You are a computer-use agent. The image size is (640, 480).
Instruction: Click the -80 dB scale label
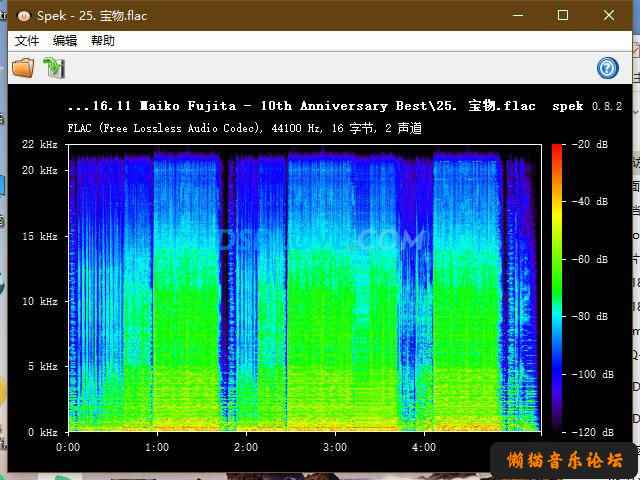590,316
